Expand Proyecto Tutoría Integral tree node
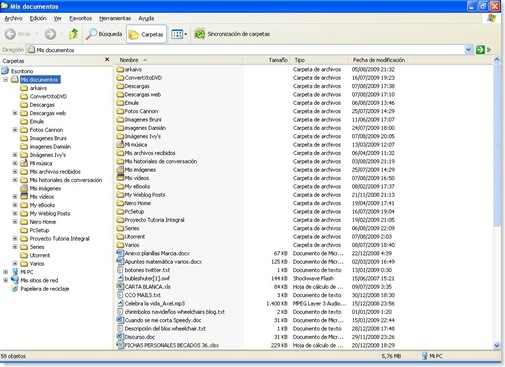The height and width of the screenshot is (367, 505). pos(15,238)
